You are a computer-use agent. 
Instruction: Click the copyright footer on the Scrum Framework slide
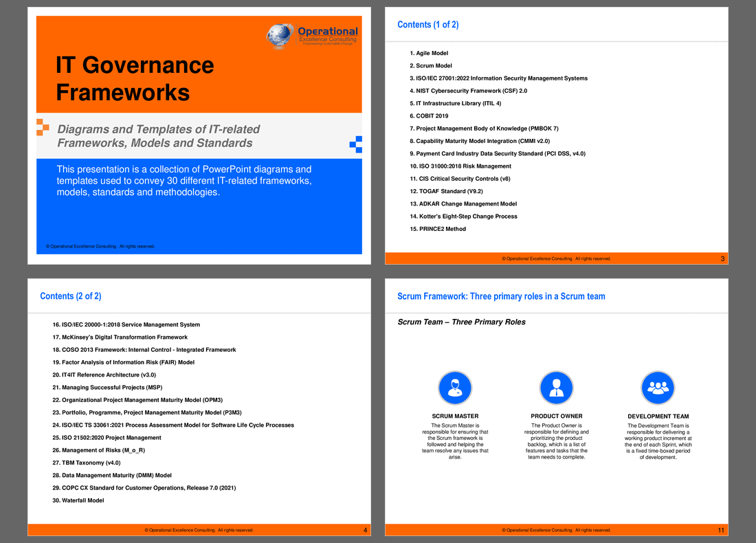[557, 530]
